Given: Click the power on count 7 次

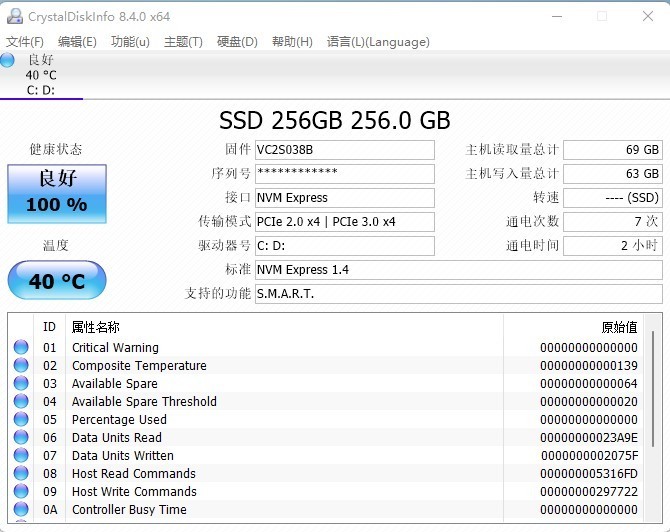Looking at the screenshot, I should pyautogui.click(x=613, y=222).
